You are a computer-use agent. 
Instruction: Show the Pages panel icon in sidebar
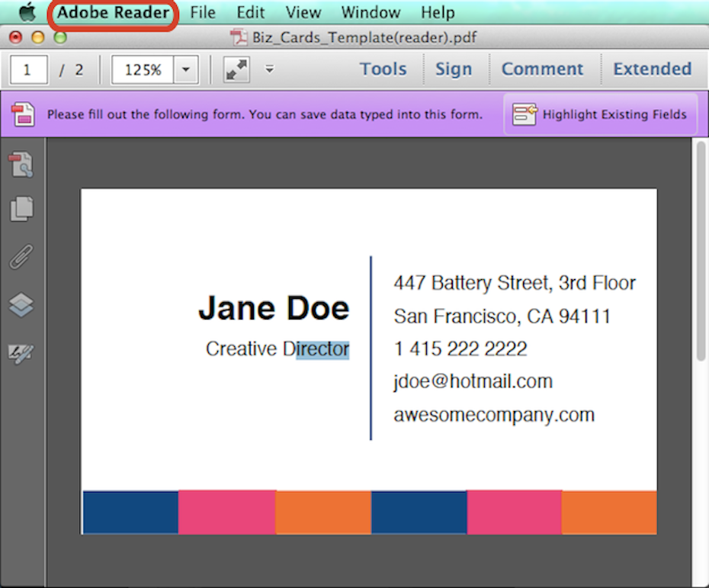coord(21,209)
